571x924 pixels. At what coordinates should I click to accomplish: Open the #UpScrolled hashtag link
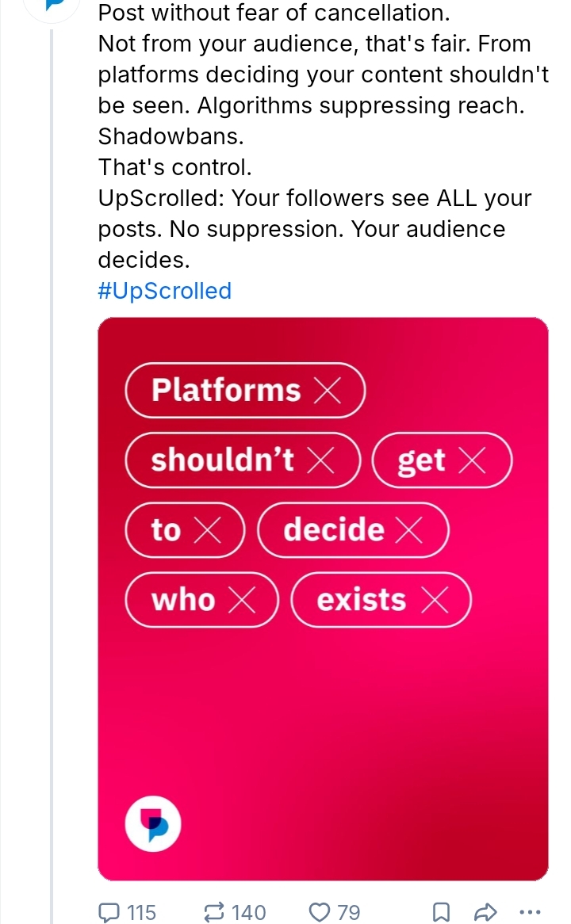(164, 291)
